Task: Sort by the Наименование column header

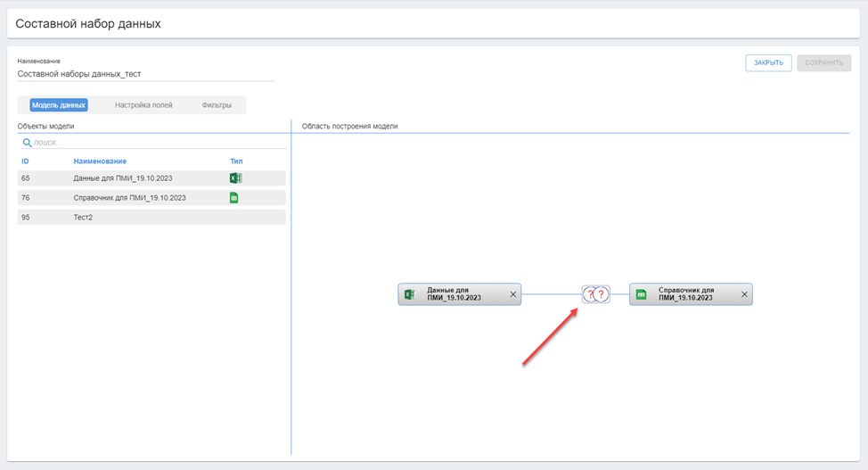Action: [98, 161]
